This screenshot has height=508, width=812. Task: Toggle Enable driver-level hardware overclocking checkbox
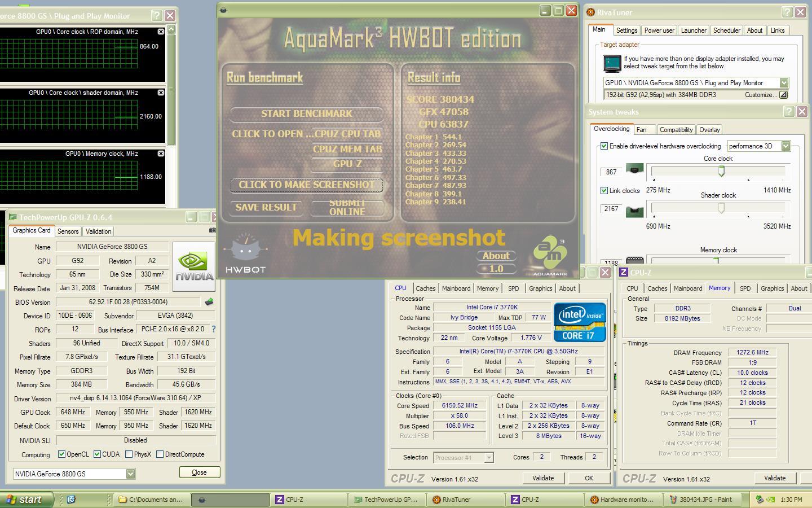pos(604,146)
